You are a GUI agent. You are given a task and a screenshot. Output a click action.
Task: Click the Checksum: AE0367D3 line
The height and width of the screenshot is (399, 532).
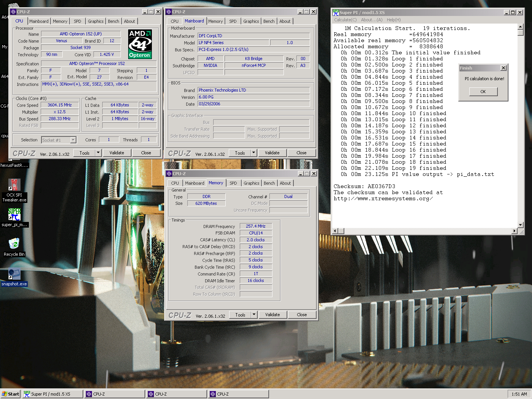coord(364,186)
